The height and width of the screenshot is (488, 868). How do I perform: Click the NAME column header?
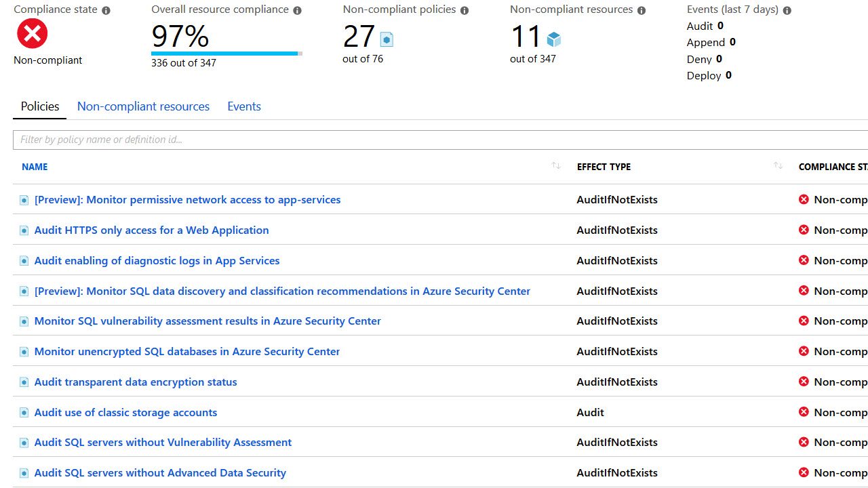35,167
